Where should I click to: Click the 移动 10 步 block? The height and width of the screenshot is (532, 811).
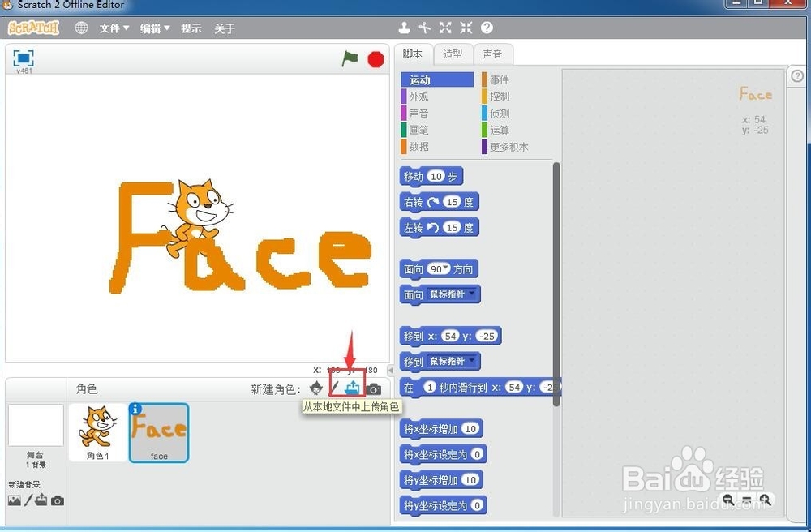click(431, 177)
